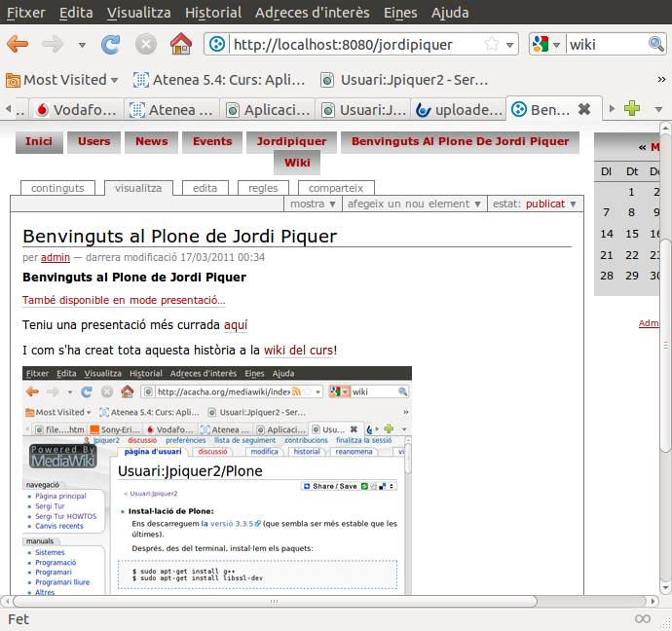Open the Historial menu

tap(212, 13)
